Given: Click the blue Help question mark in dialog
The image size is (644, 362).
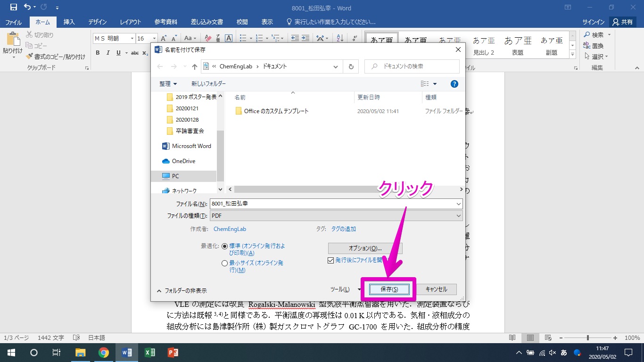Looking at the screenshot, I should (x=454, y=84).
